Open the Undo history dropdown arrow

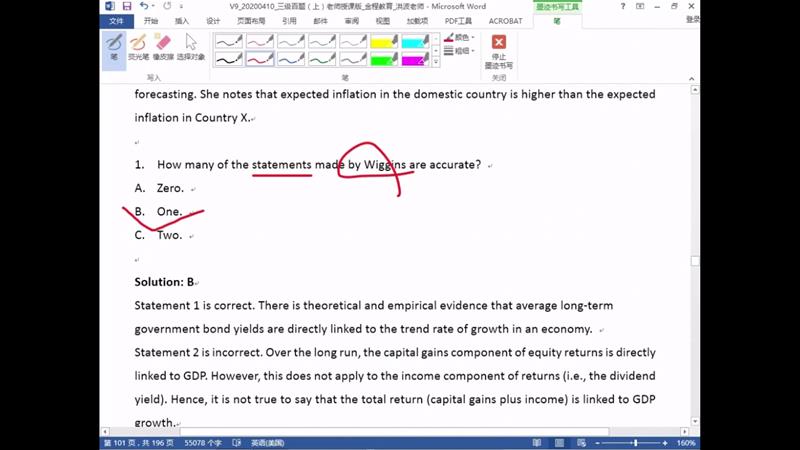click(x=153, y=6)
